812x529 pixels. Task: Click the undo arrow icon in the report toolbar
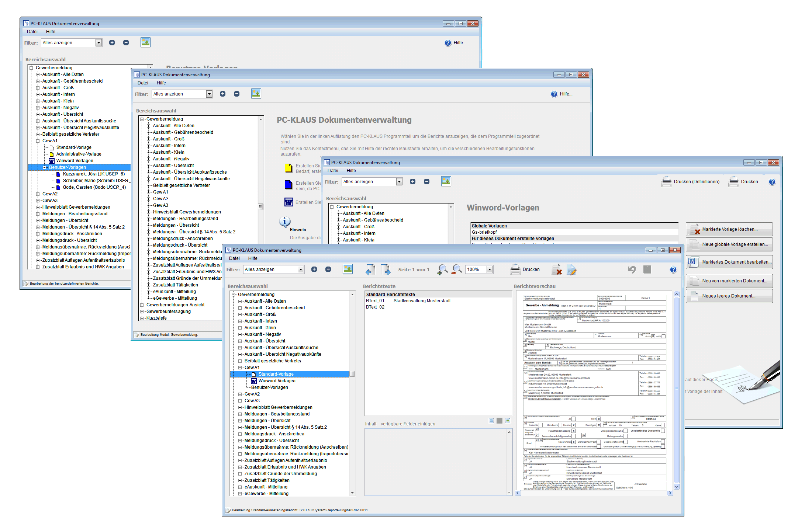click(x=632, y=269)
